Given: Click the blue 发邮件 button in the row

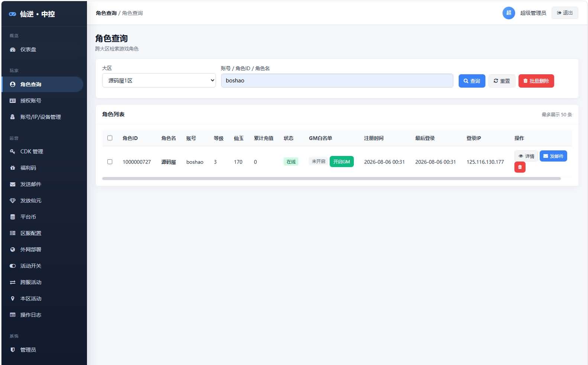Looking at the screenshot, I should (553, 156).
